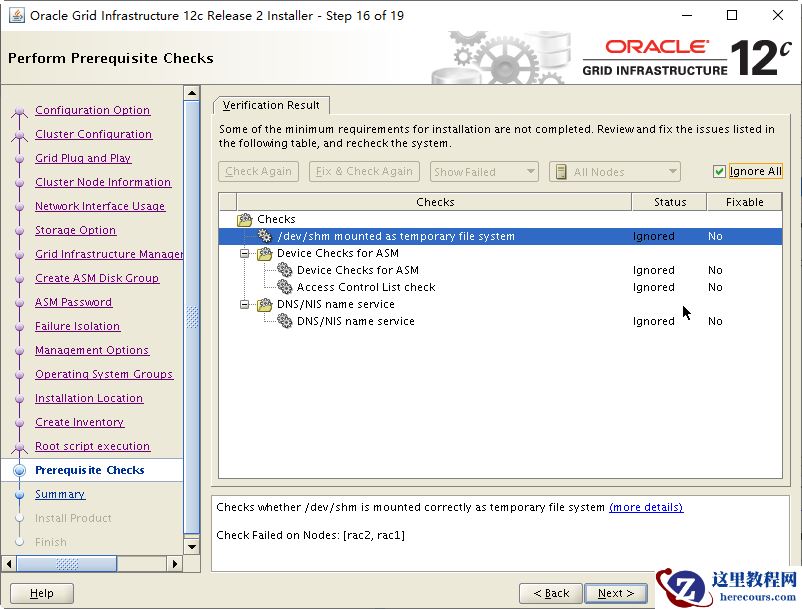
Task: Select the top-level Checks tree node
Action: click(276, 219)
